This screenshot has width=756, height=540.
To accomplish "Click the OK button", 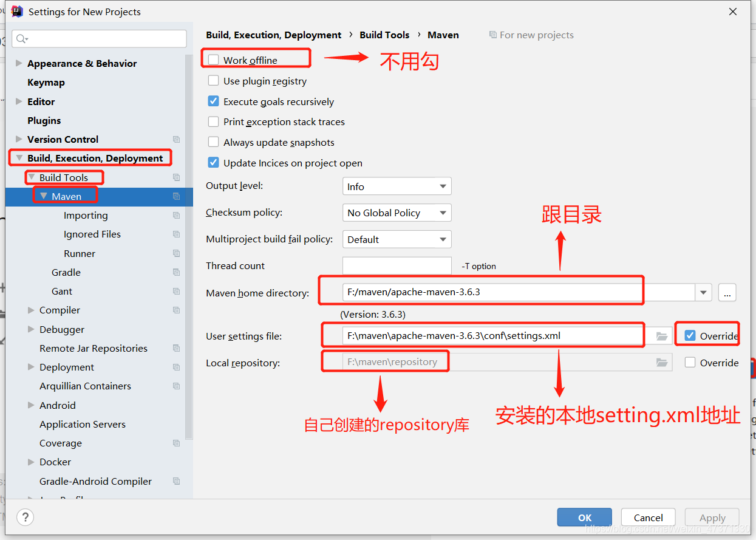I will [x=585, y=518].
